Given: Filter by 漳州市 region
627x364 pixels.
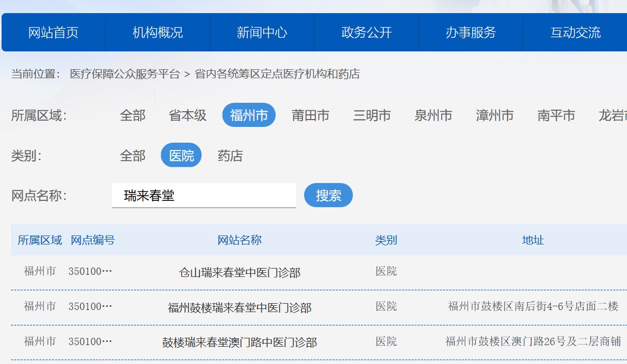Looking at the screenshot, I should click(x=495, y=115).
